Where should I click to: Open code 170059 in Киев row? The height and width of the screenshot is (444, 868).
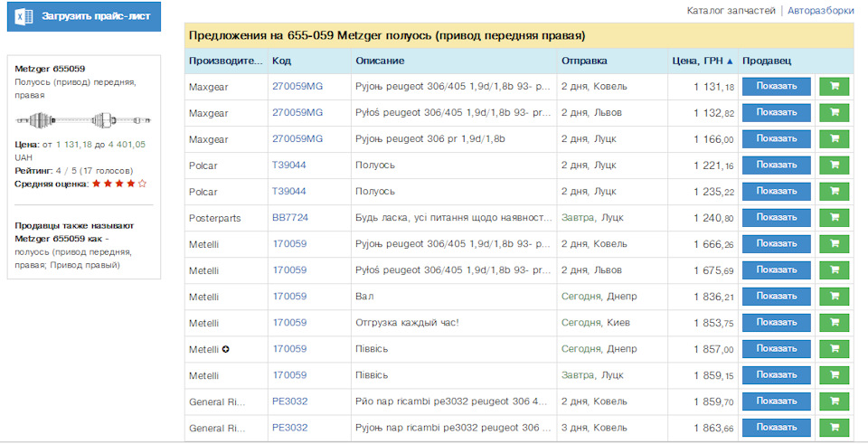pyautogui.click(x=289, y=323)
